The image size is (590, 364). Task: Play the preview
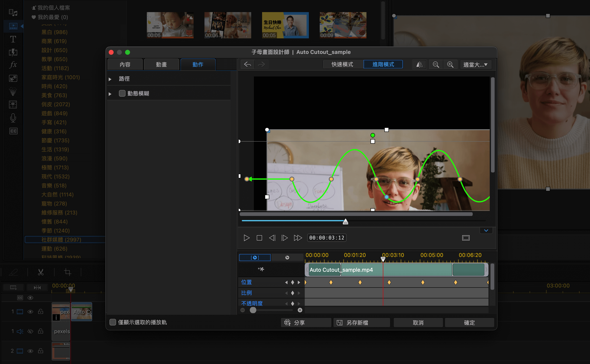(x=246, y=238)
